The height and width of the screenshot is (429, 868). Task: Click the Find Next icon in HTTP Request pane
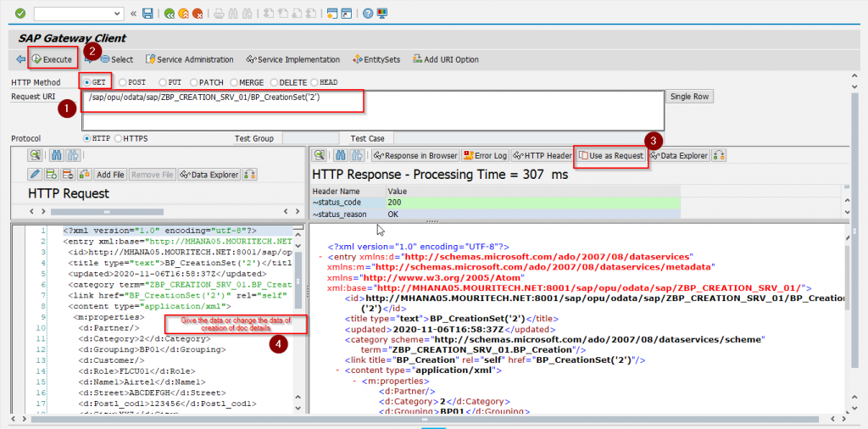[x=74, y=155]
